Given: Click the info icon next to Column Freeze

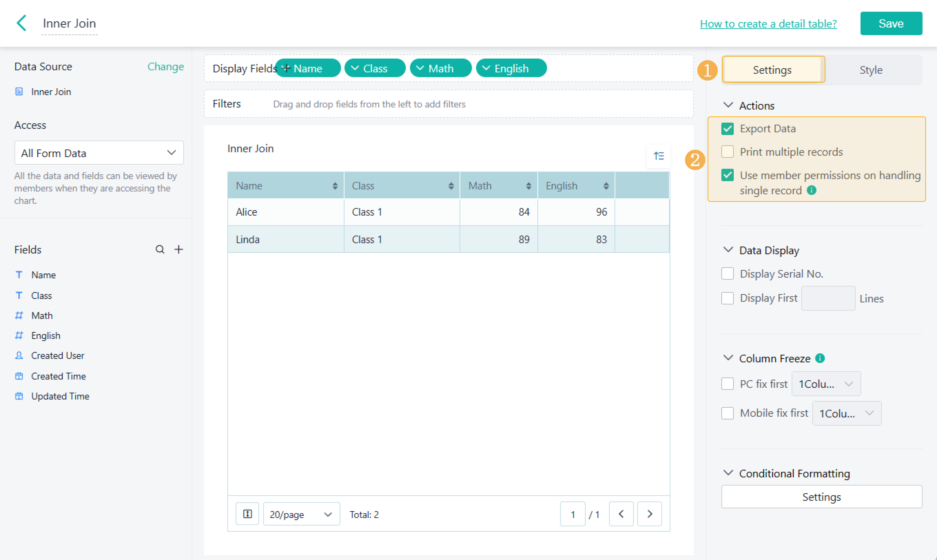Looking at the screenshot, I should click(x=820, y=358).
